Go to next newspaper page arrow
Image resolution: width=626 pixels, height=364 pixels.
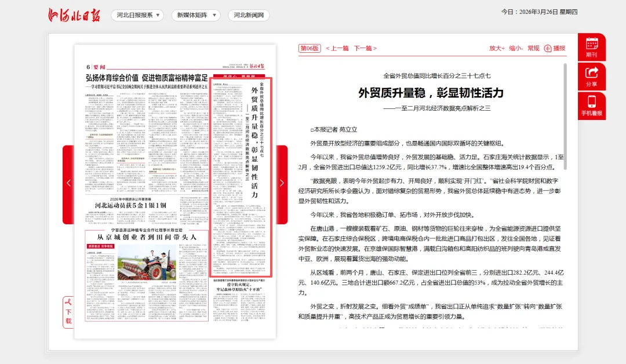[x=282, y=184]
